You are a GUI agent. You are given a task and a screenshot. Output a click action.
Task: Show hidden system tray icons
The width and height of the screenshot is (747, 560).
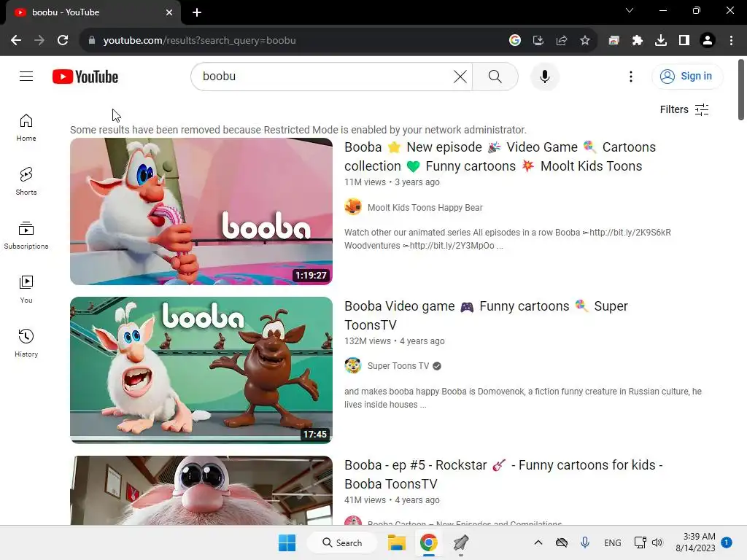click(538, 542)
